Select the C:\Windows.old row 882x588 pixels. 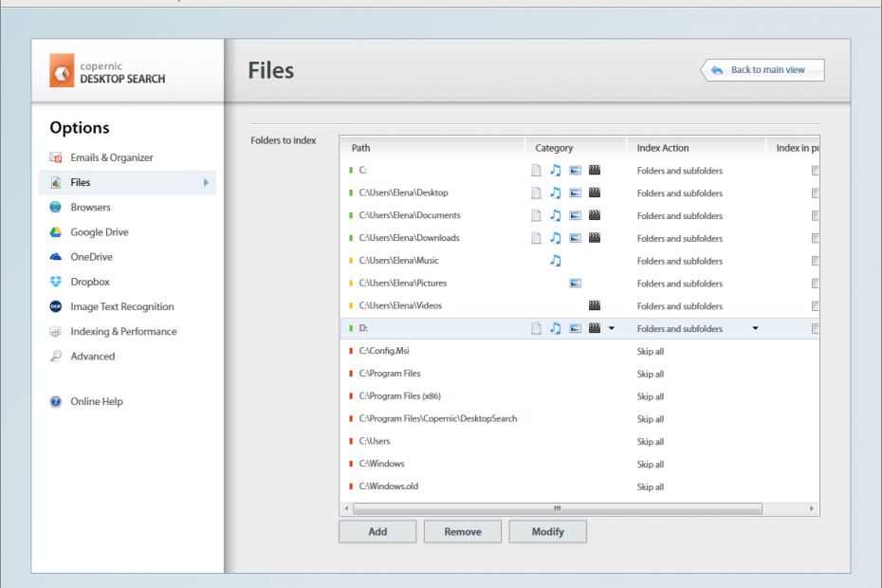(x=579, y=487)
